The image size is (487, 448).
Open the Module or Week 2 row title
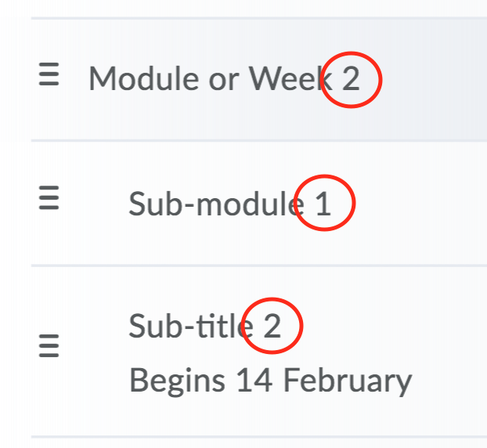tap(224, 79)
